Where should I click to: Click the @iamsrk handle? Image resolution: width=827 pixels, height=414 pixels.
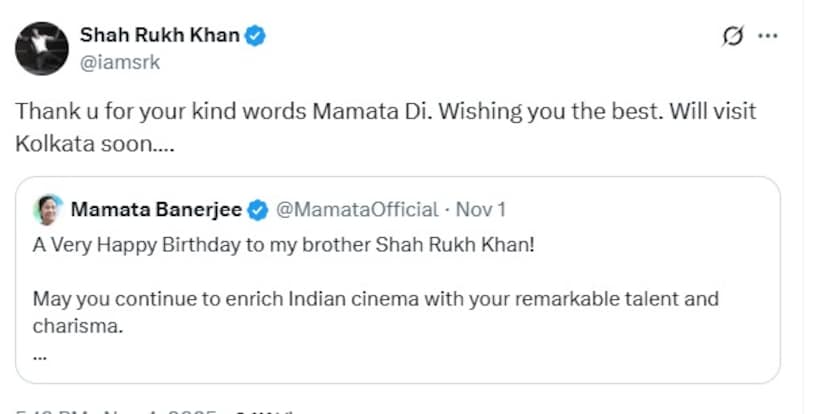119,62
